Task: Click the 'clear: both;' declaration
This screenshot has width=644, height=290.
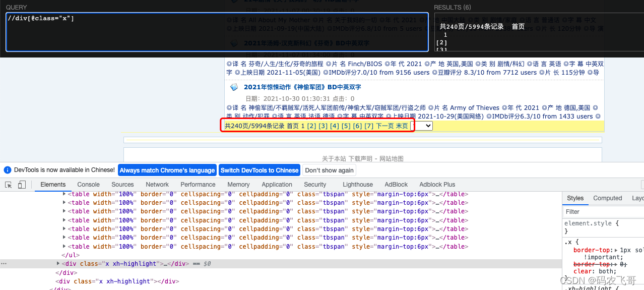Action: 595,271
